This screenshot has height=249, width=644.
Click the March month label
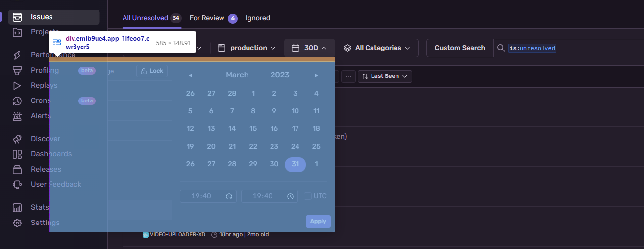click(x=237, y=75)
